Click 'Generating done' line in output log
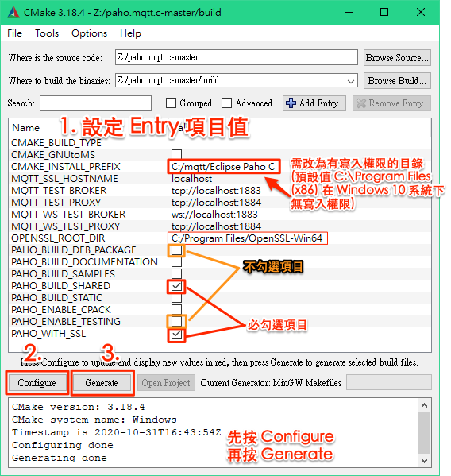 [x=60, y=458]
